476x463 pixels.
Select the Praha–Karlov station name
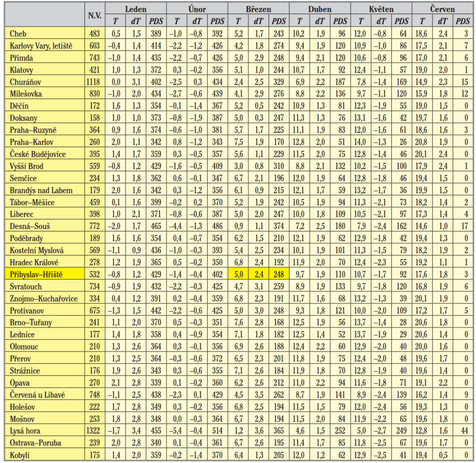31,142
